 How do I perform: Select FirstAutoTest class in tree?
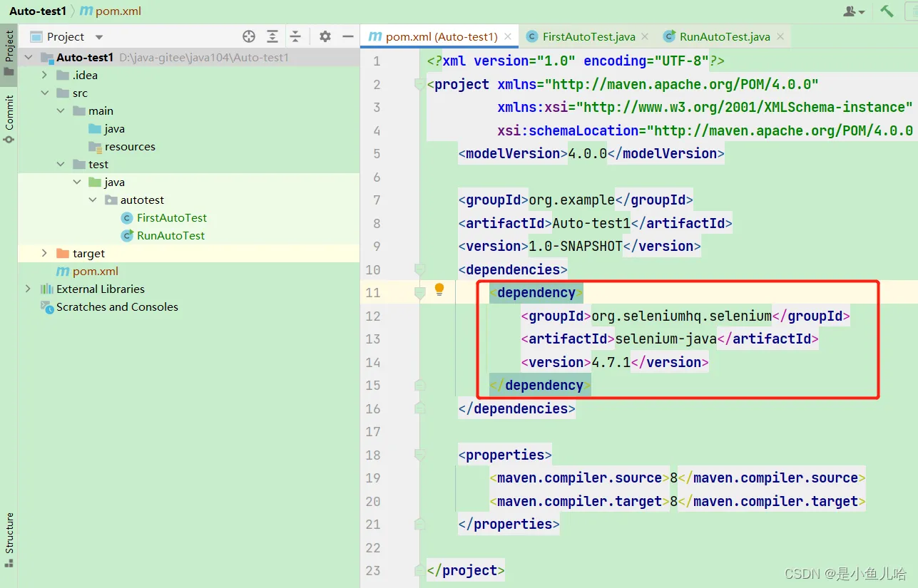tap(164, 217)
